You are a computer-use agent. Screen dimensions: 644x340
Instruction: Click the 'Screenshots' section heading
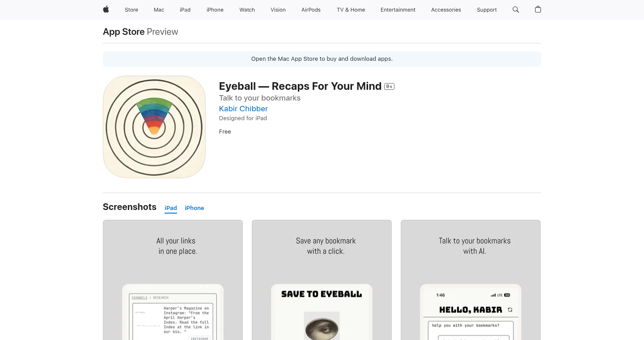point(130,207)
